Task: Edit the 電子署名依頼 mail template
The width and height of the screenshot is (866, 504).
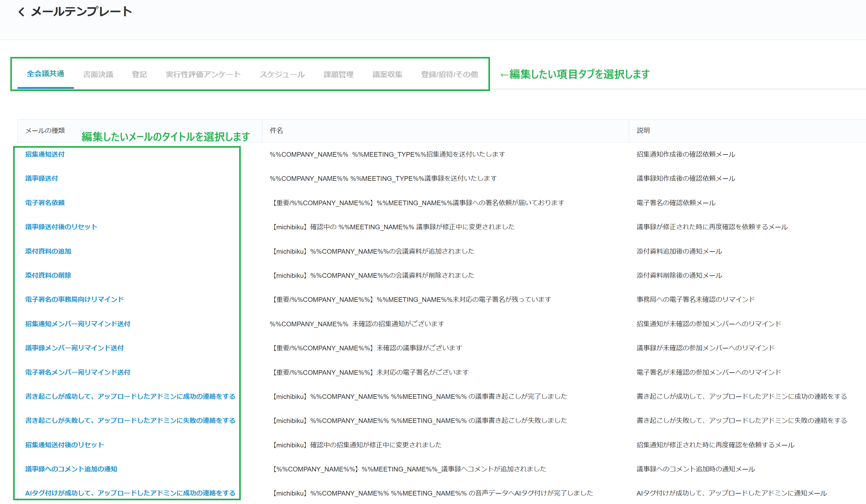Action: click(45, 202)
